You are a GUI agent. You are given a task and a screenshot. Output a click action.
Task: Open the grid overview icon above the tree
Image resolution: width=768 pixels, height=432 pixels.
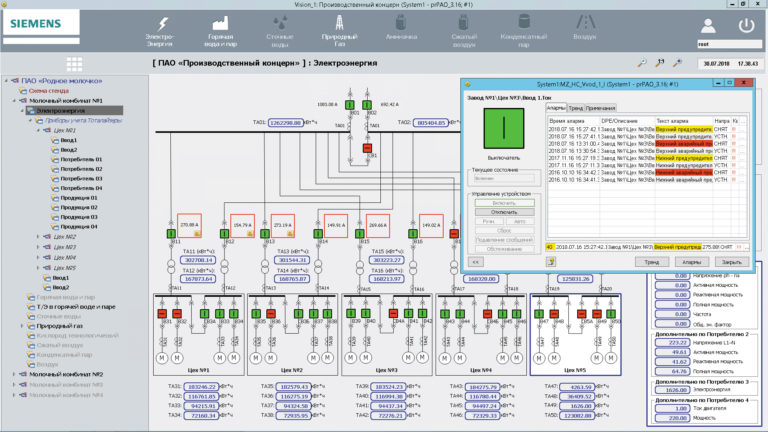[x=74, y=64]
